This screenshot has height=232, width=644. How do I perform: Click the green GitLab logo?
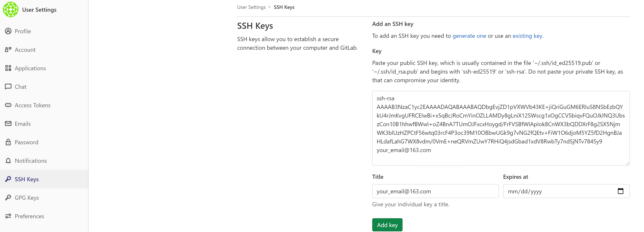click(x=10, y=9)
